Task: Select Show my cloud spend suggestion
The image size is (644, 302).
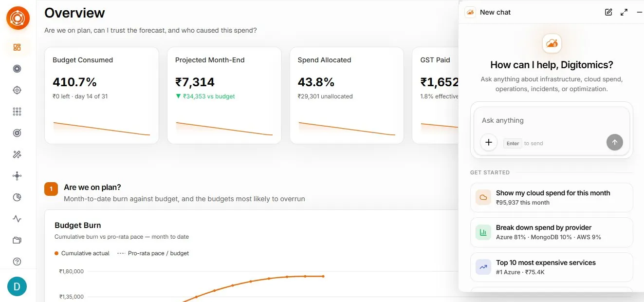Action: point(552,197)
